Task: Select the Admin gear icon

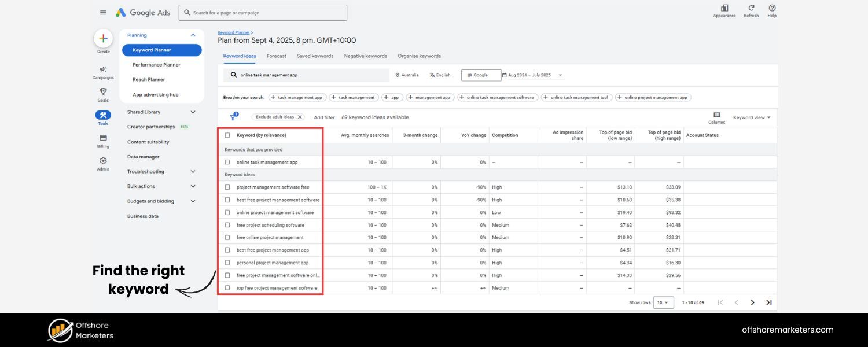Action: (x=103, y=161)
